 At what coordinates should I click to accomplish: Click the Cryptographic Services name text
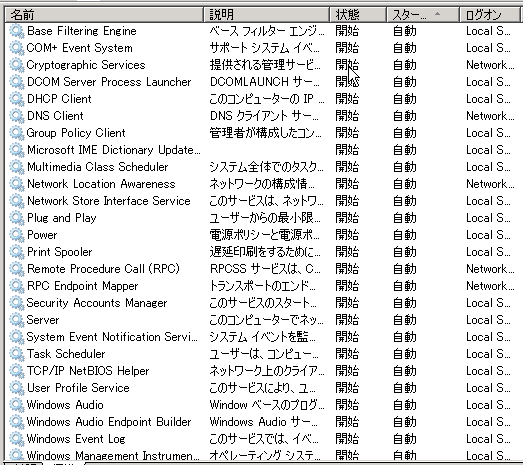86,65
